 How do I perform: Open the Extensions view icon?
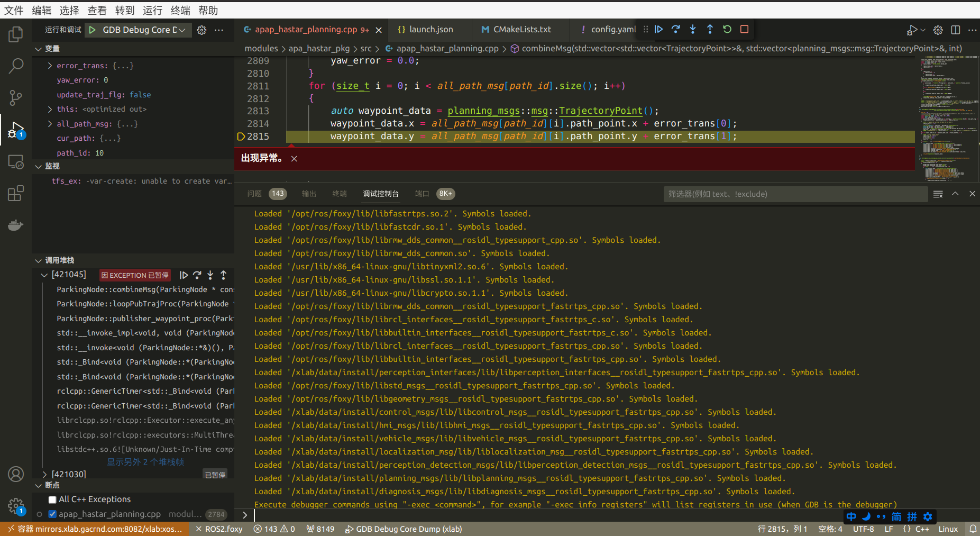tap(15, 193)
